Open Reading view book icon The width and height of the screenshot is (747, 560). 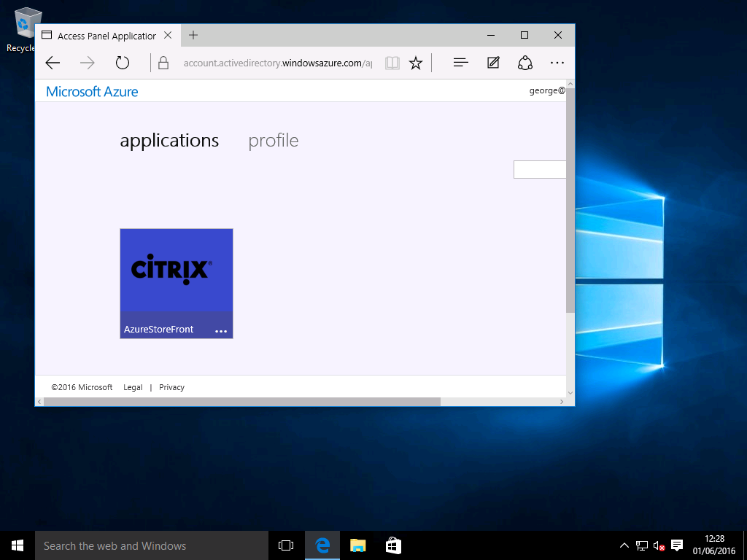392,63
